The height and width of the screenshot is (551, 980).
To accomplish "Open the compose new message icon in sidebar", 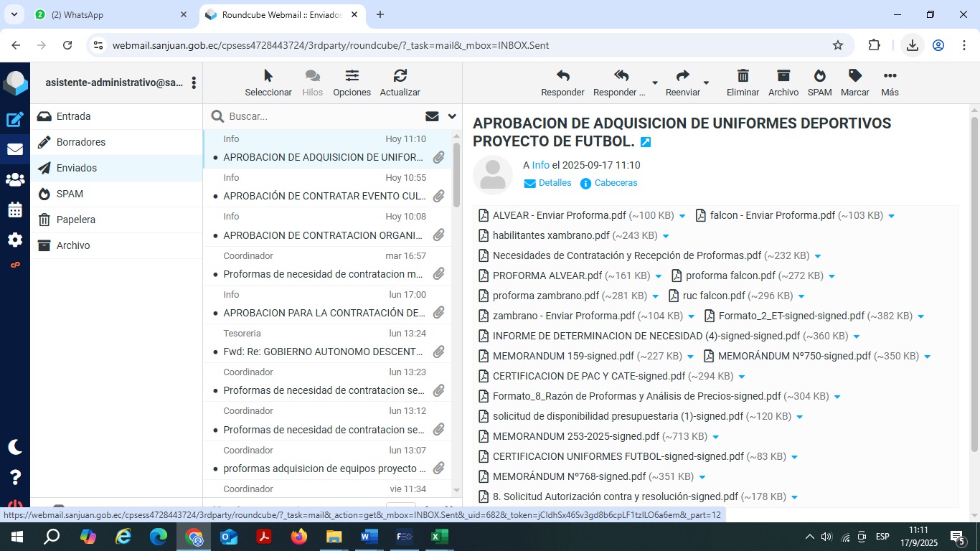I will coord(15,120).
